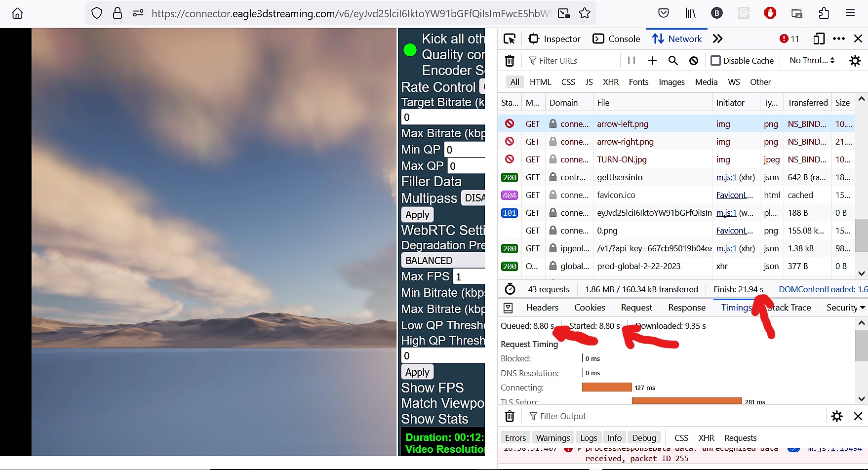This screenshot has width=868, height=470.
Task: Click the Filter URLs input field
Action: pos(573,61)
